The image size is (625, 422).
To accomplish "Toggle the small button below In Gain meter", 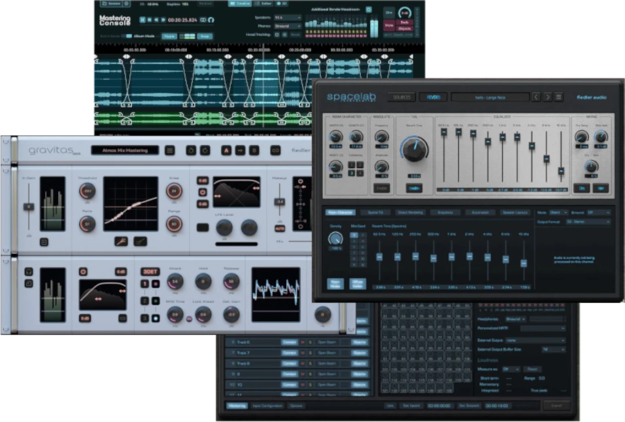I will click(44, 242).
